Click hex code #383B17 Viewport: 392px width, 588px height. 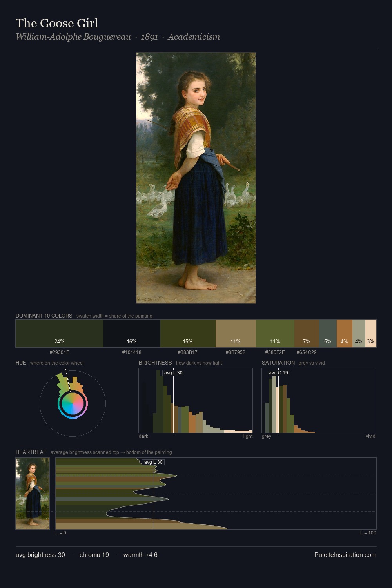click(188, 352)
